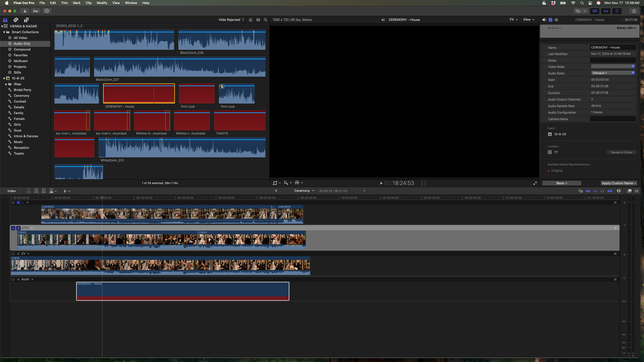
Task: Open the Trim menu
Action: [x=64, y=3]
